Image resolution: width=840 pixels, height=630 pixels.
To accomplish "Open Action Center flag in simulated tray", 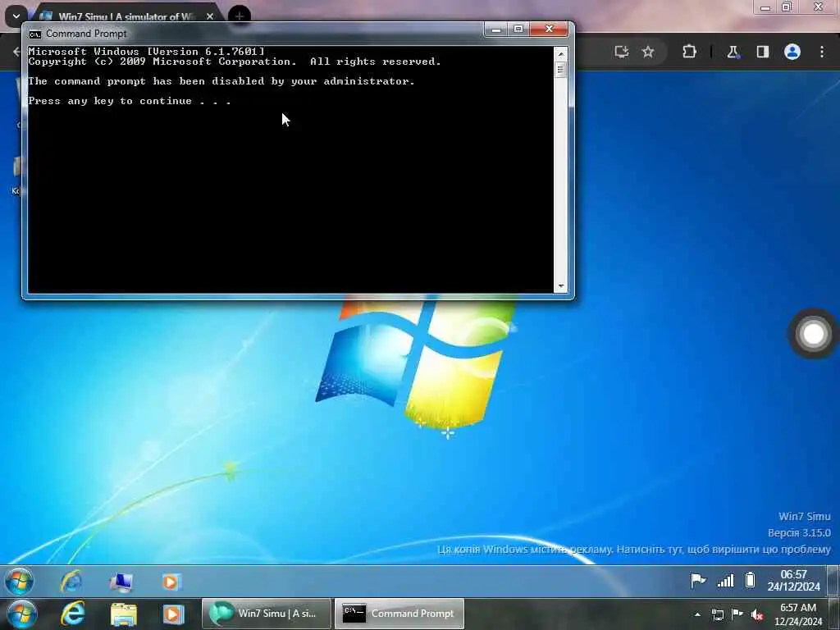I will tap(697, 580).
